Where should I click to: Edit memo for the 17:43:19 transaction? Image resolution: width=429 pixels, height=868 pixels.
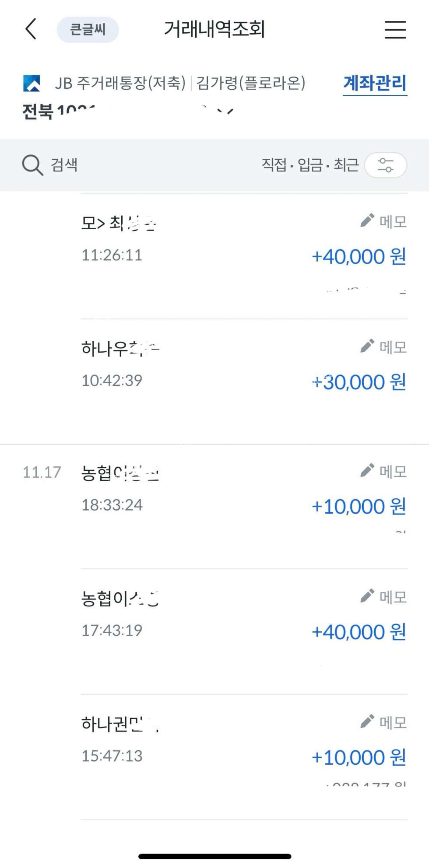[383, 597]
